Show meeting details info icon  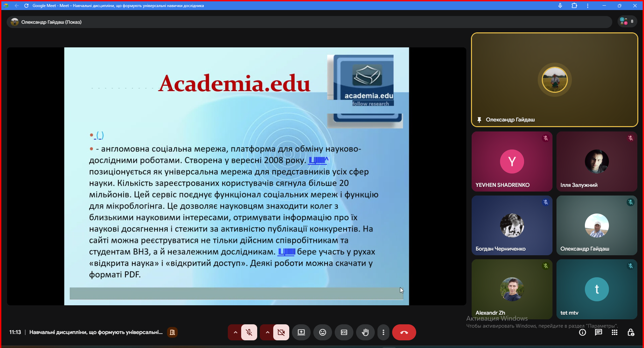click(583, 332)
